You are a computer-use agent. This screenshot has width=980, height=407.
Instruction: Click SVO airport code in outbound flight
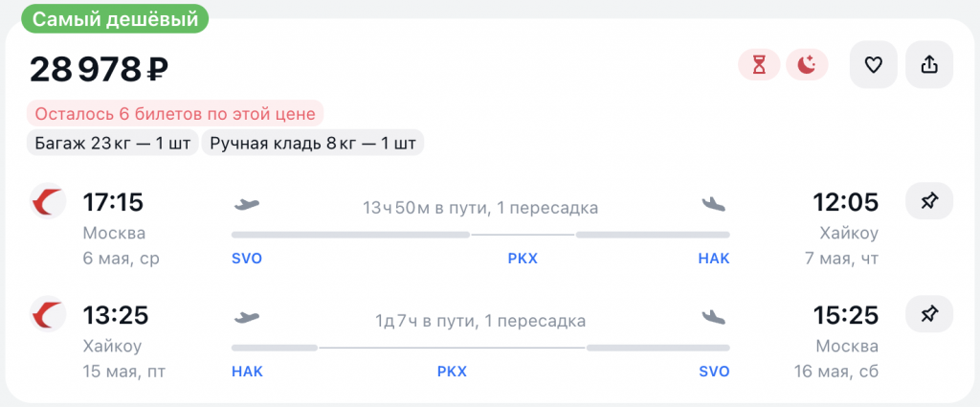coord(246,259)
